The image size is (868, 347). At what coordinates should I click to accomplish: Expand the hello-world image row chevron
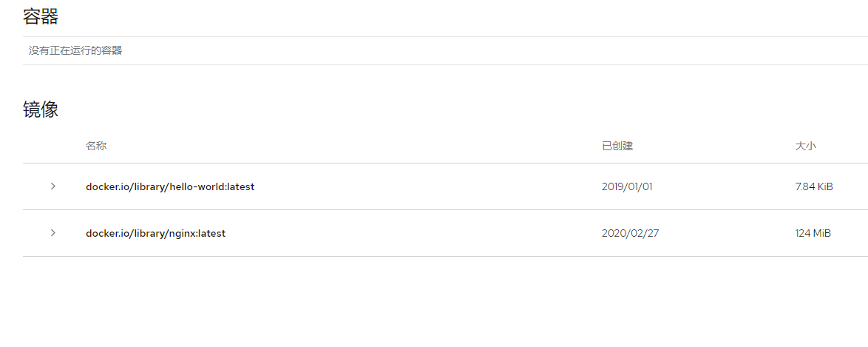[x=52, y=186]
